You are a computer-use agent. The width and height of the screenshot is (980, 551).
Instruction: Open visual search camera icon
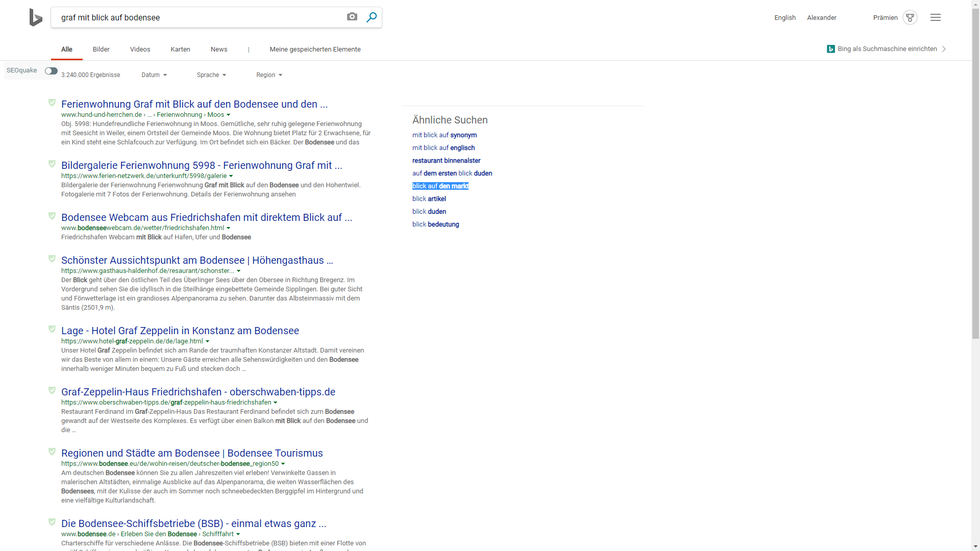click(x=352, y=17)
